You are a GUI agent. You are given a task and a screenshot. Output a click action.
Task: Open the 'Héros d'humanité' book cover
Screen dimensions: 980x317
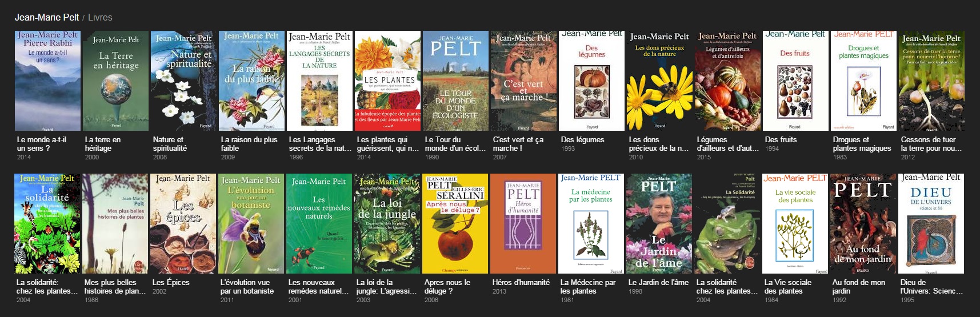[x=523, y=224]
